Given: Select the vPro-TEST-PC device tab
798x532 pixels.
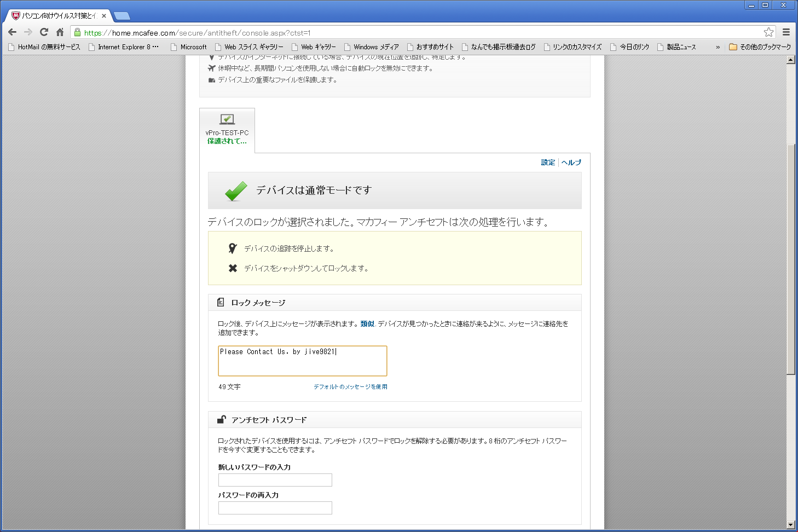Looking at the screenshot, I should 227,130.
